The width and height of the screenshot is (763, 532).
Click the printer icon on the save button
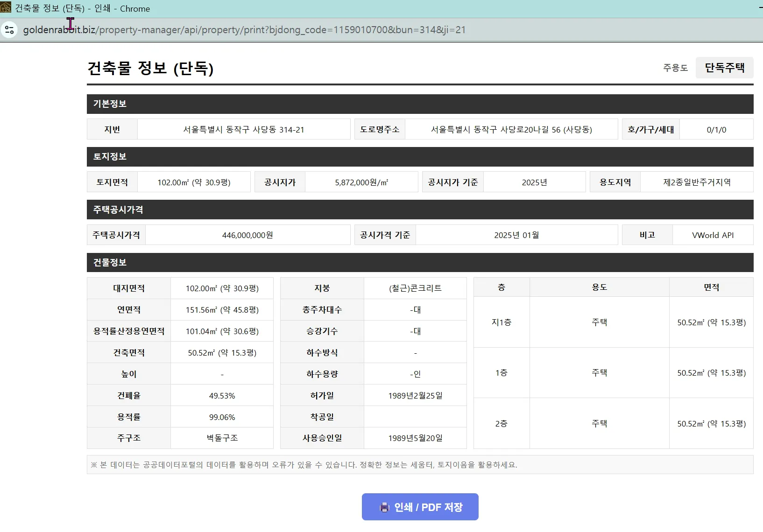click(384, 507)
